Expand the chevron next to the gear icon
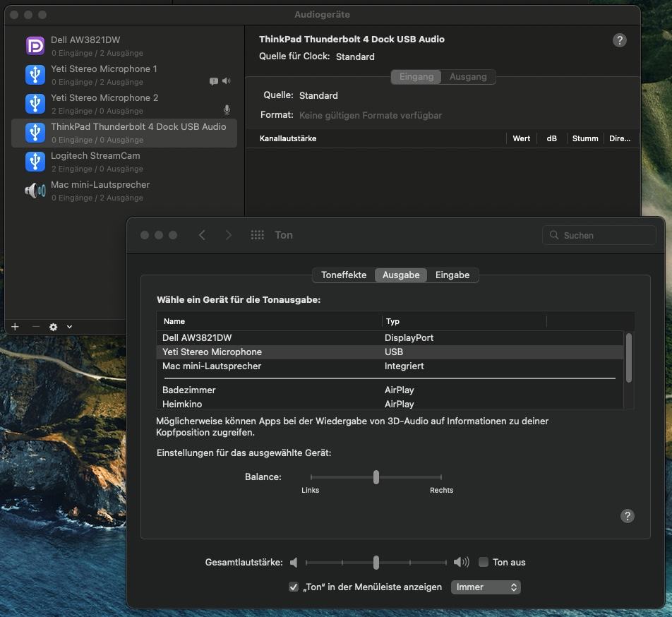672x617 pixels. coord(69,327)
